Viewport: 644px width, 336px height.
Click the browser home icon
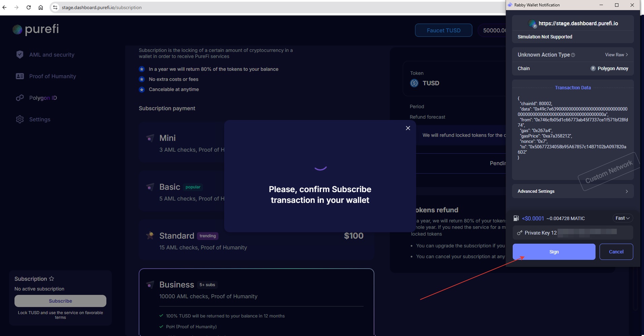point(41,7)
